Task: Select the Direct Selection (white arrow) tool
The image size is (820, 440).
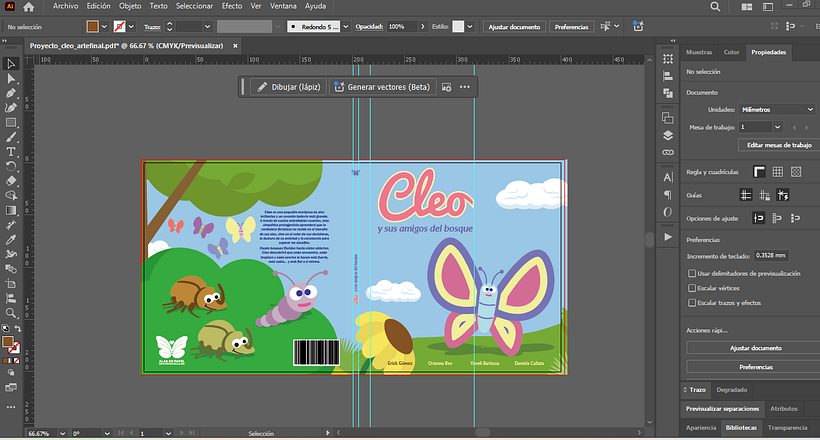Action: [10, 78]
